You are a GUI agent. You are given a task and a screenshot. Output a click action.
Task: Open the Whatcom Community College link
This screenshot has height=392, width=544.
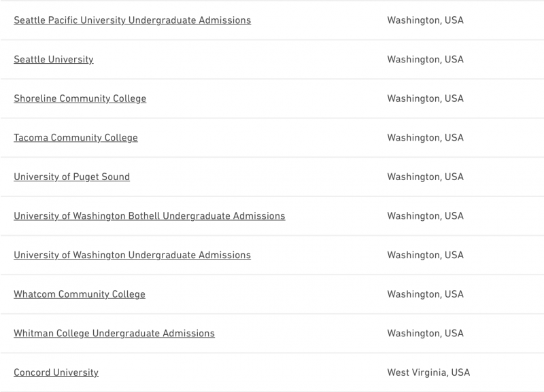[80, 294]
